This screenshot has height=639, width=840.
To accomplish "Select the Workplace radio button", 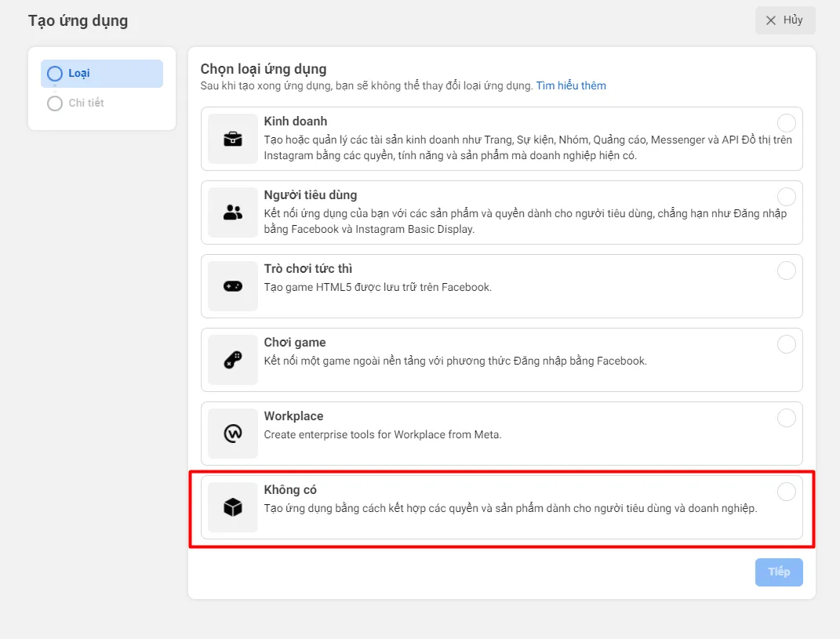I will 786,418.
